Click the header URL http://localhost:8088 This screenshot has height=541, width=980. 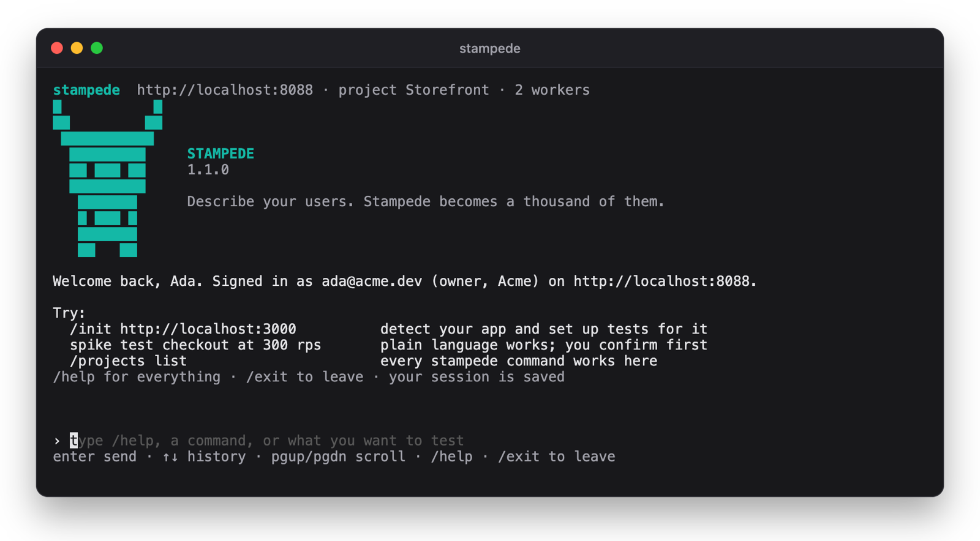pyautogui.click(x=225, y=90)
